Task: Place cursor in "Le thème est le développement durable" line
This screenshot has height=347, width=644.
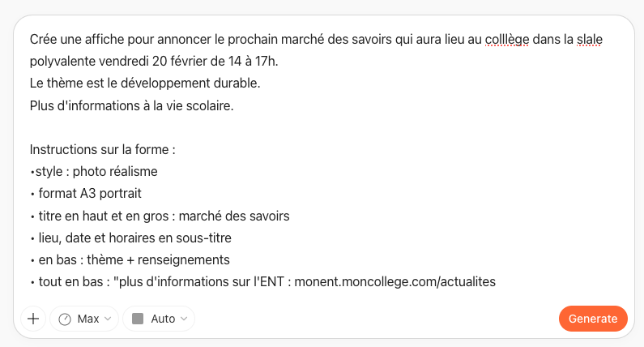Action: click(x=144, y=84)
